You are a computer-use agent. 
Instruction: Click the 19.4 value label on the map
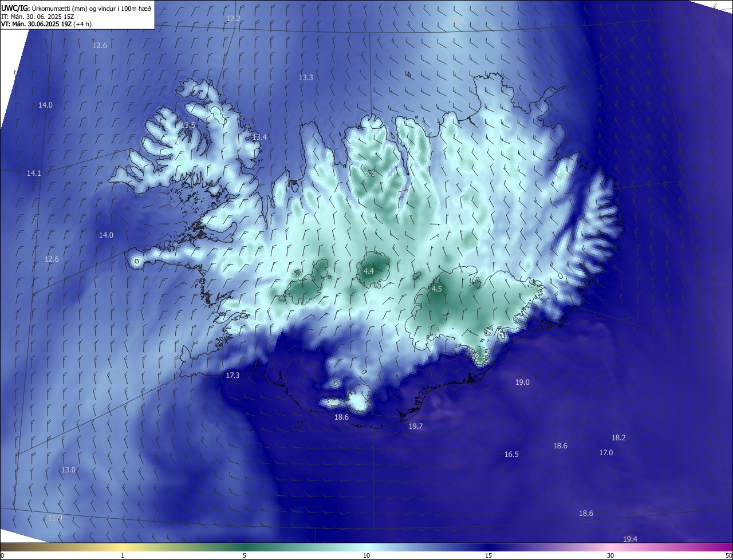pyautogui.click(x=630, y=539)
